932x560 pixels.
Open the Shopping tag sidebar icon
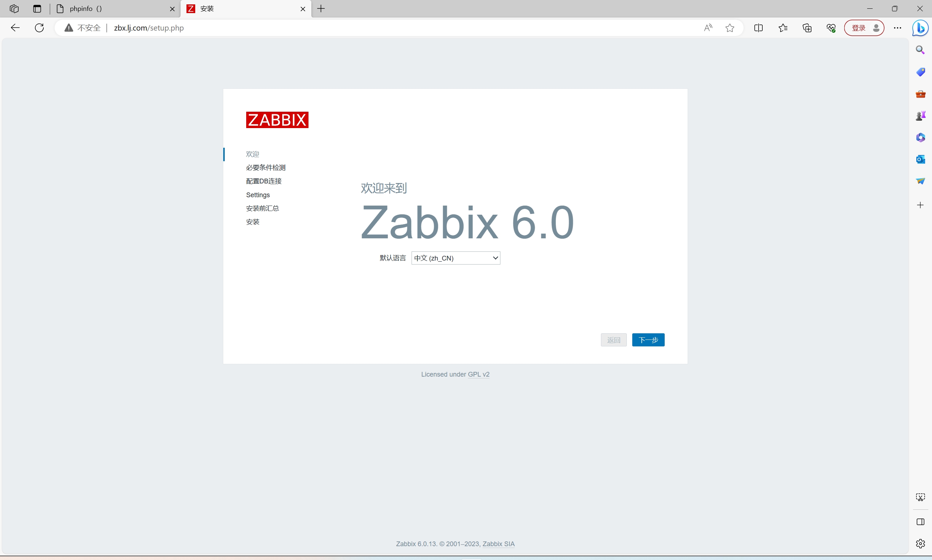920,72
